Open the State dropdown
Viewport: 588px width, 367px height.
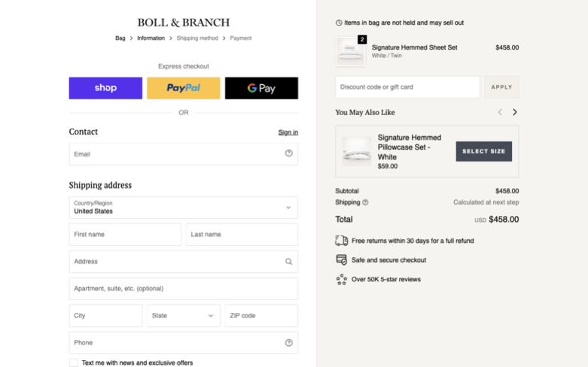(184, 316)
